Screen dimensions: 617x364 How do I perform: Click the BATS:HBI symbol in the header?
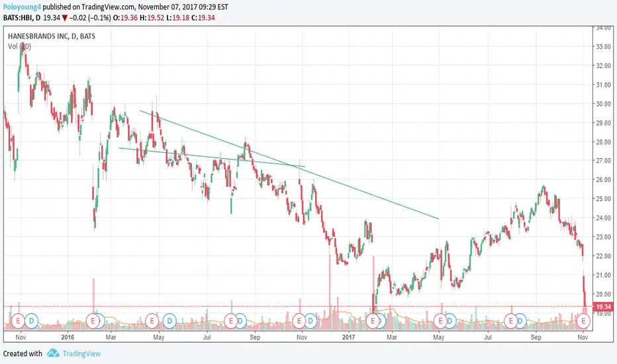click(x=18, y=18)
